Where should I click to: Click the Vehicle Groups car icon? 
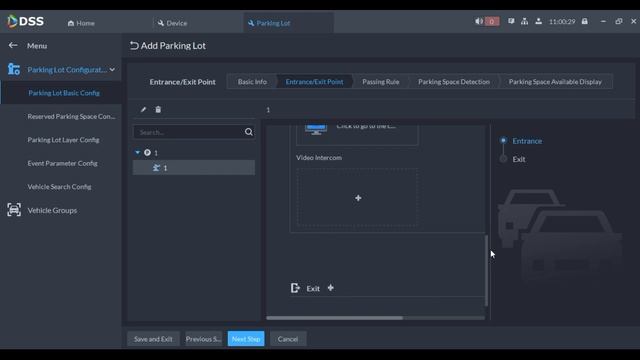click(x=14, y=210)
